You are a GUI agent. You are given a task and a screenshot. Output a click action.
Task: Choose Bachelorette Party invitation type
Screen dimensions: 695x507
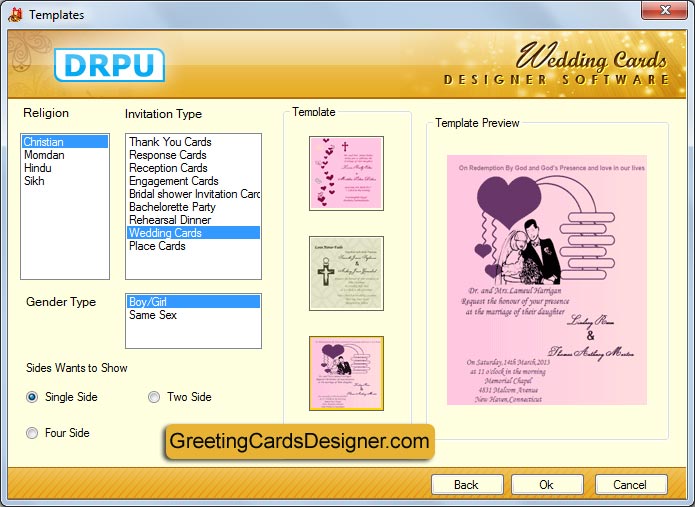193,207
